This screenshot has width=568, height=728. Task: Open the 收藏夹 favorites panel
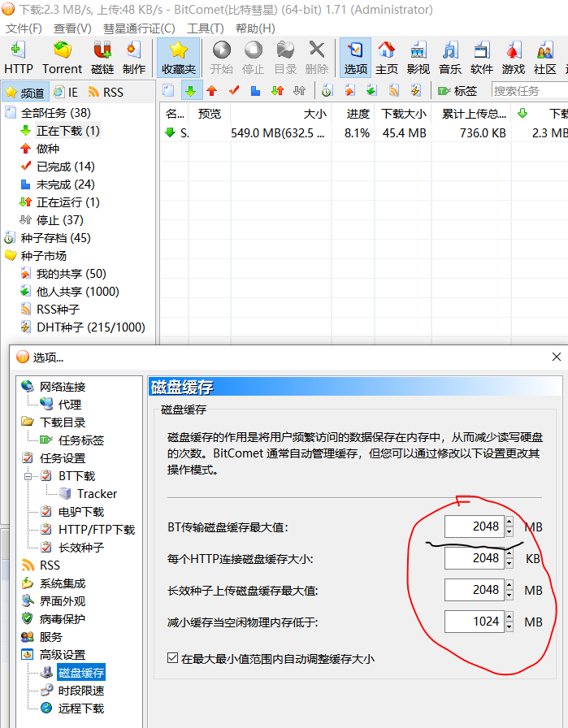(x=179, y=58)
